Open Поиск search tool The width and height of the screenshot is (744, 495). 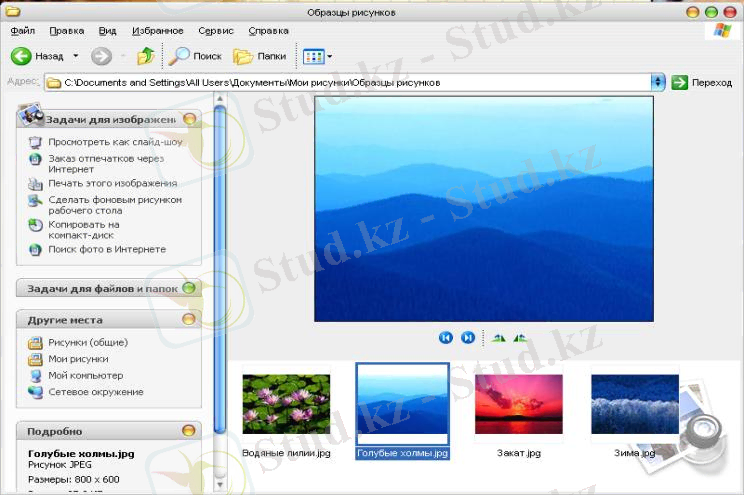195,56
